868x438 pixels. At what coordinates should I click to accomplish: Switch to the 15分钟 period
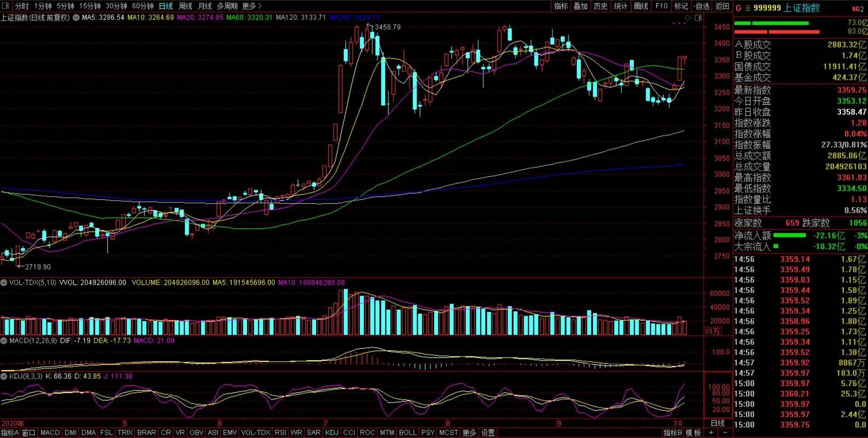pyautogui.click(x=90, y=6)
